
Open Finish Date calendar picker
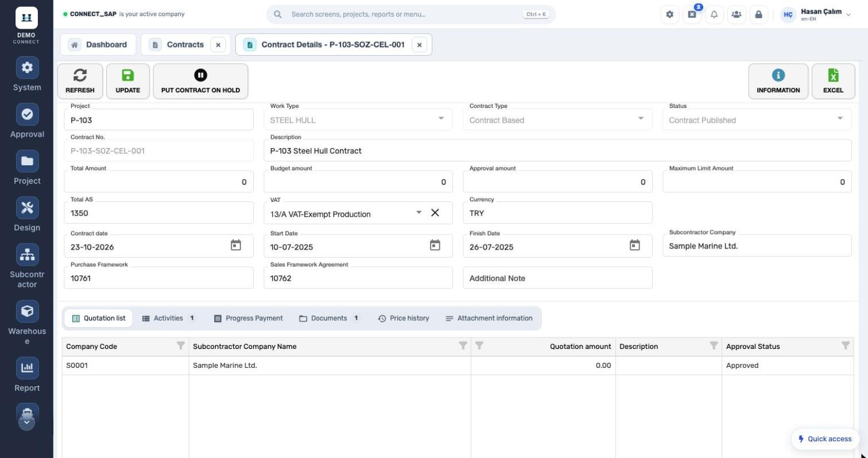pyautogui.click(x=634, y=246)
